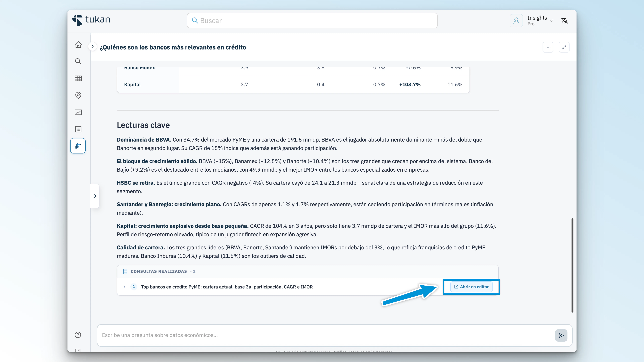This screenshot has width=644, height=362.
Task: Click bold Kapital: crecimiento explosivo desde base pequeña.
Action: pos(182,226)
